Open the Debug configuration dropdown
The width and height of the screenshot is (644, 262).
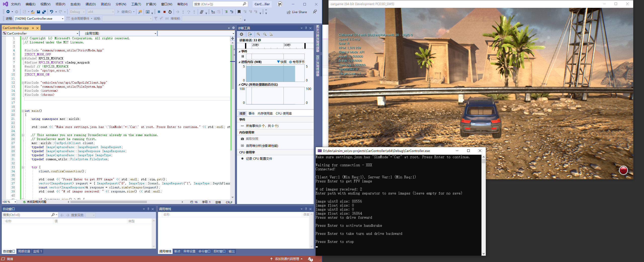pyautogui.click(x=77, y=12)
